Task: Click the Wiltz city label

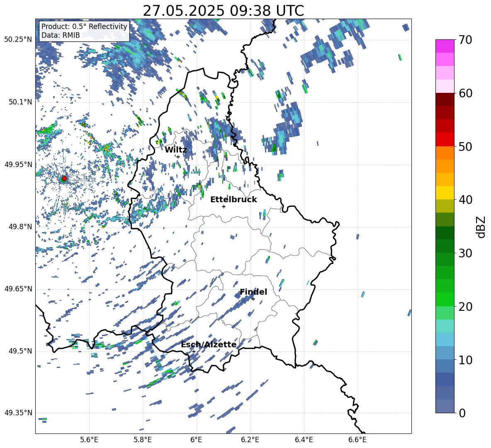Action: pos(176,150)
